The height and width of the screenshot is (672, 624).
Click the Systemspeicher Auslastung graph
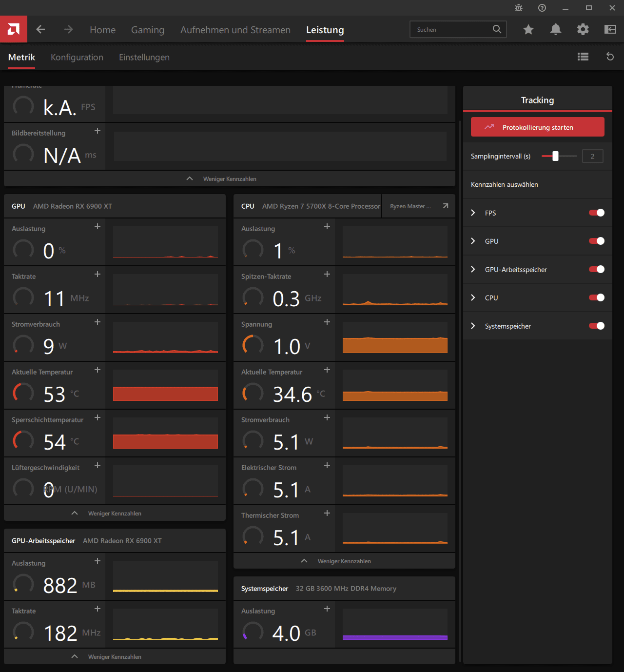[x=395, y=624]
